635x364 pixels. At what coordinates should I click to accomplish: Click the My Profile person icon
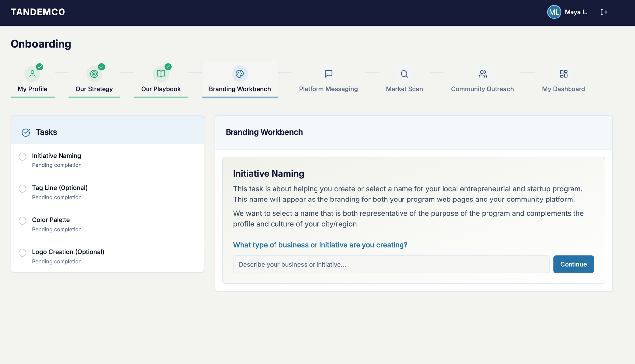32,74
